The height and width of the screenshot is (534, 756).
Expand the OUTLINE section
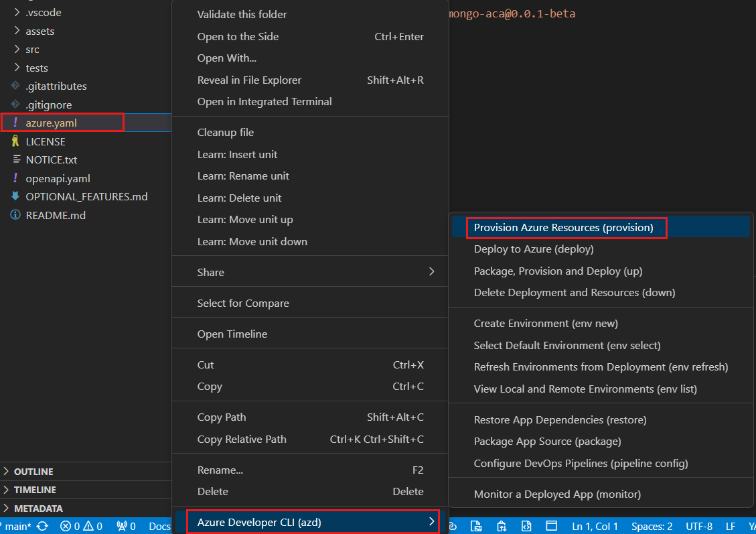86,471
